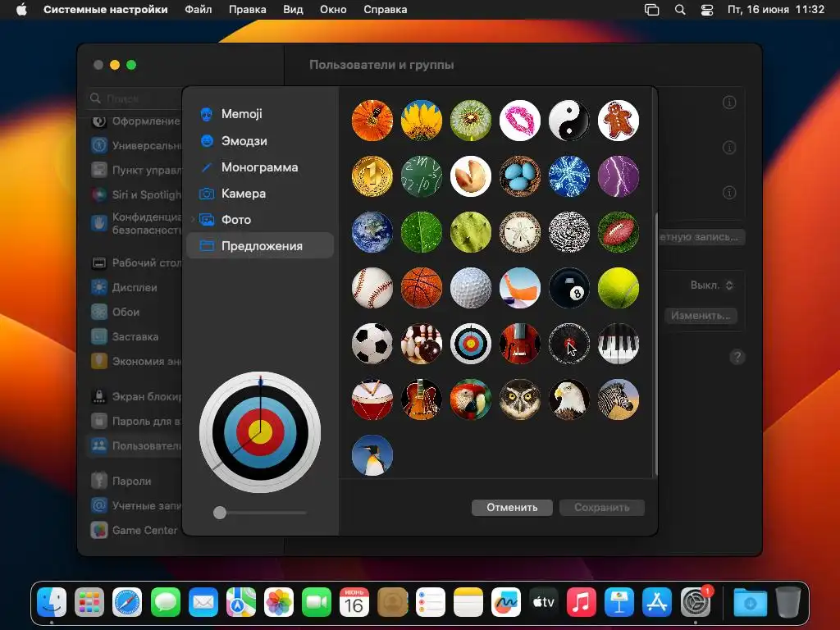
Task: Pick the parrot avatar
Action: (470, 399)
